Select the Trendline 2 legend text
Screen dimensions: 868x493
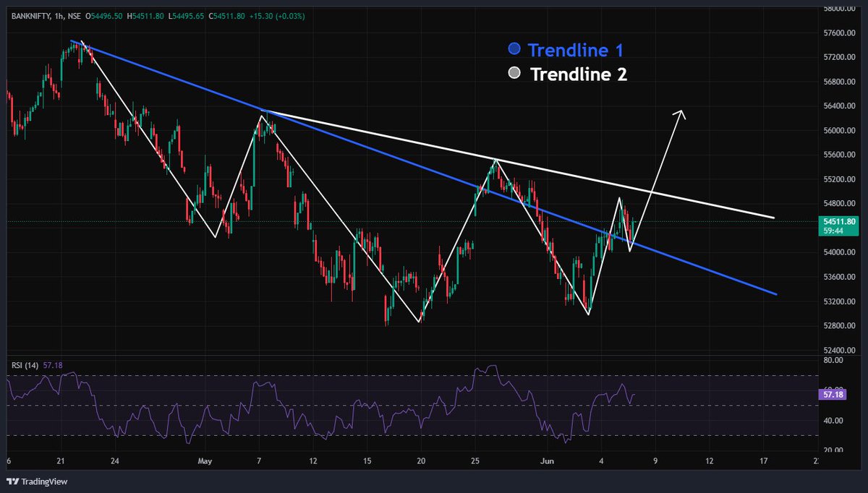click(x=579, y=74)
